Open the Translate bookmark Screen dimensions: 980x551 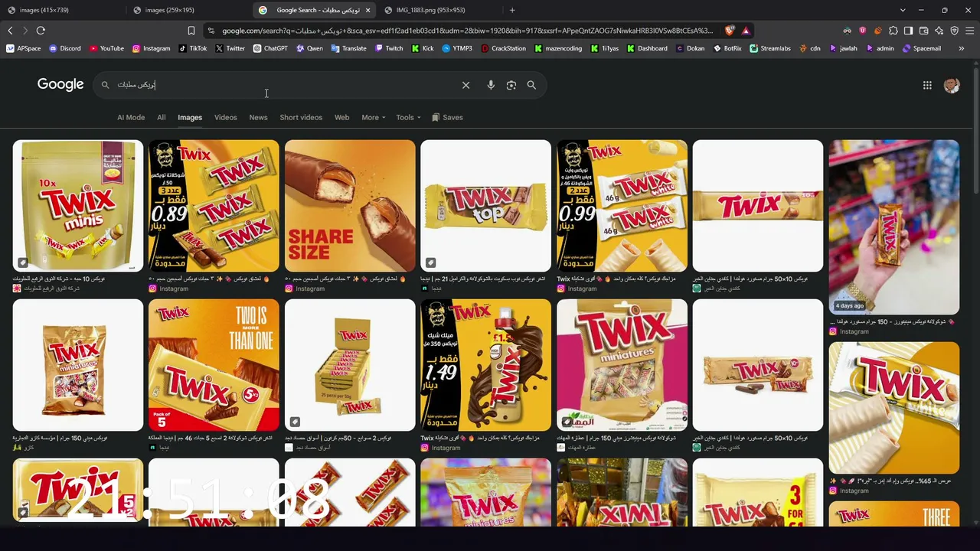tap(348, 48)
